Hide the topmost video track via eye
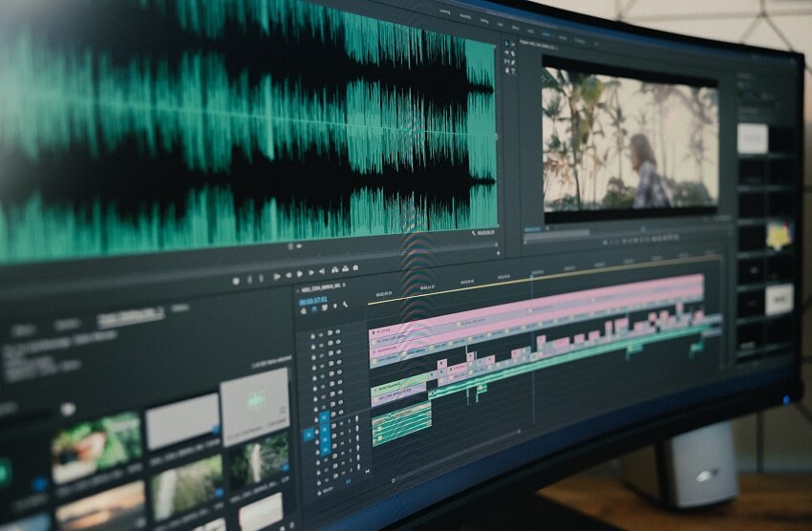812x531 pixels. (x=337, y=331)
